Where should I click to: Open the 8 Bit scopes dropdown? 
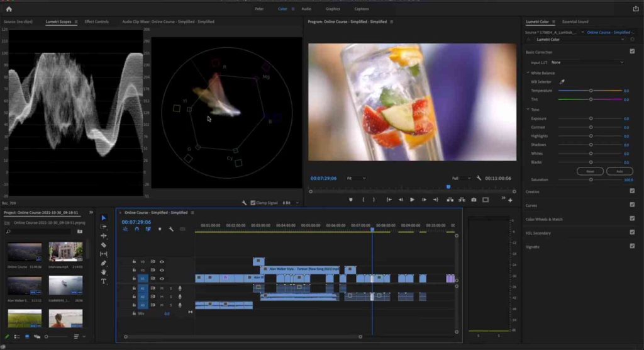click(x=291, y=203)
